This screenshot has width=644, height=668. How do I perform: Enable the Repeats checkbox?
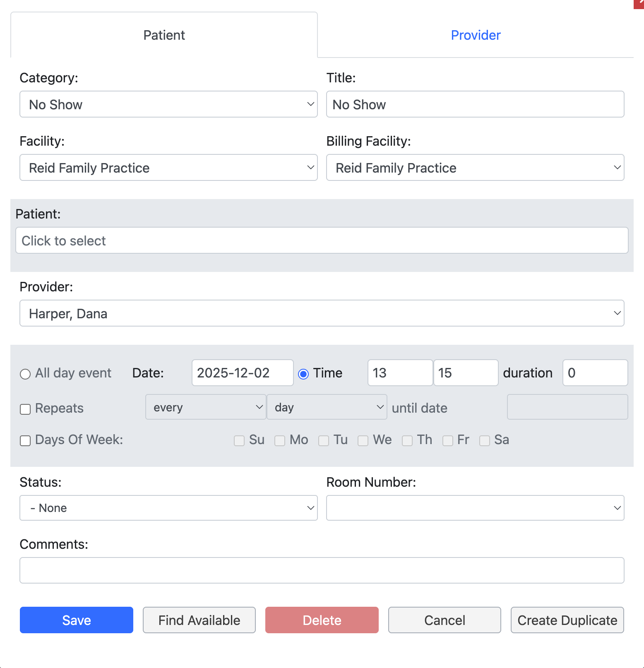coord(25,409)
